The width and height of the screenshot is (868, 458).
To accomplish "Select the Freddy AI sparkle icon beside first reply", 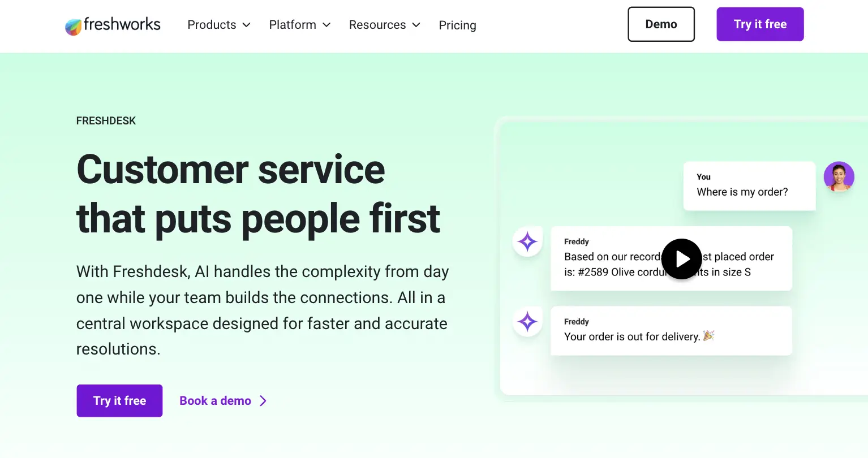I will tap(527, 241).
